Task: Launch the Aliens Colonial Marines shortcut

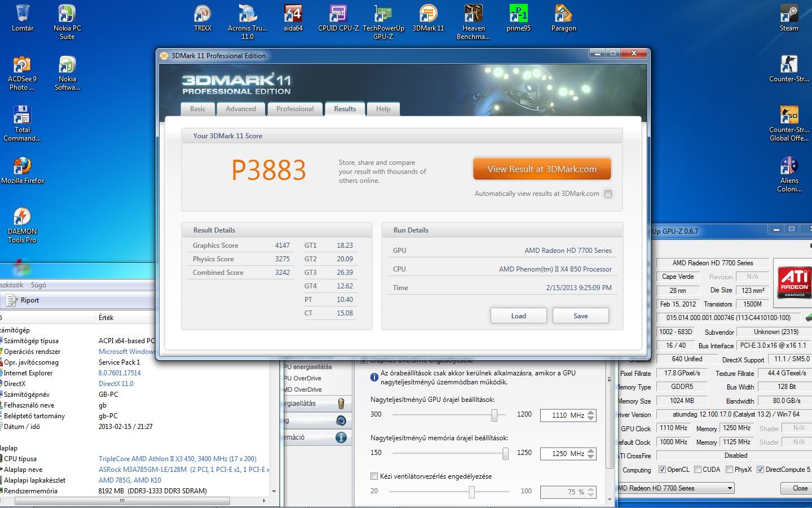Action: [x=789, y=174]
